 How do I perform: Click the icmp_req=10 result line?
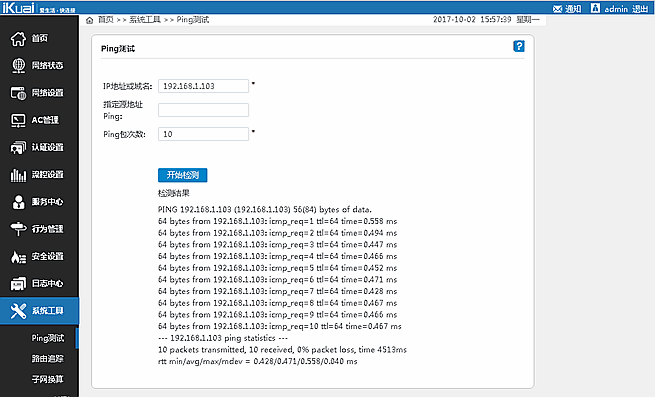coord(279,326)
